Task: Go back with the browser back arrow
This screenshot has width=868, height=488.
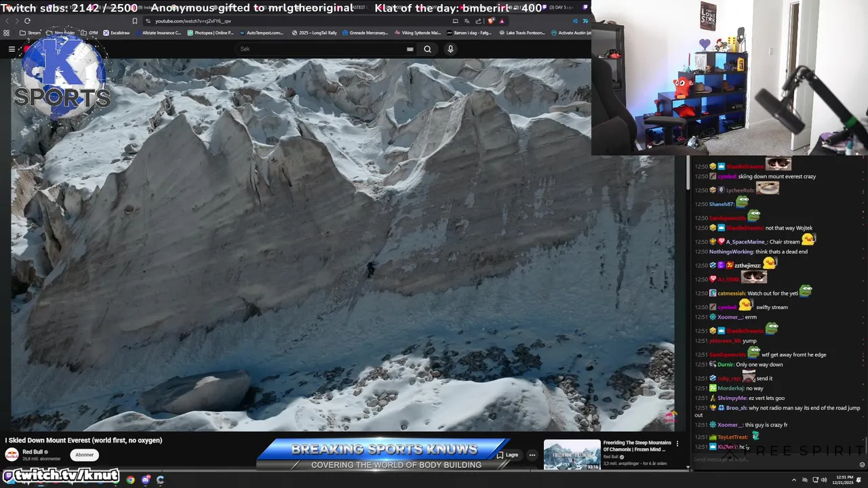Action: click(8, 21)
